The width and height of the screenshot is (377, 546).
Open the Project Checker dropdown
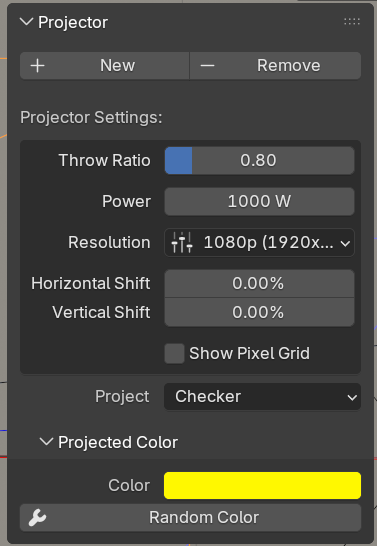click(262, 397)
